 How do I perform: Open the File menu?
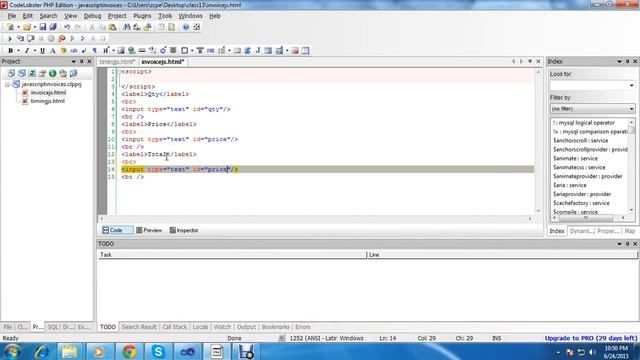12,16
